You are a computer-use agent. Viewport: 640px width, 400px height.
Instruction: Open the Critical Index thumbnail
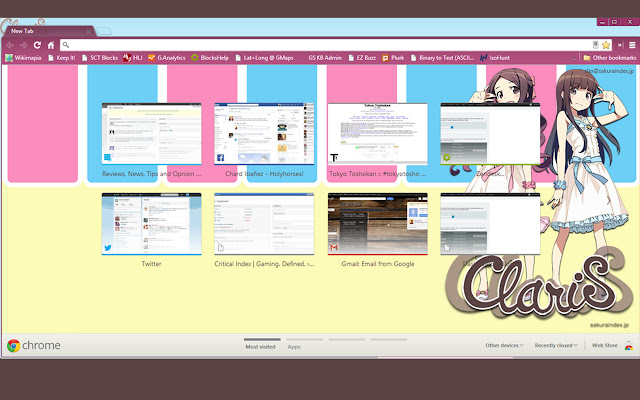pyautogui.click(x=264, y=224)
